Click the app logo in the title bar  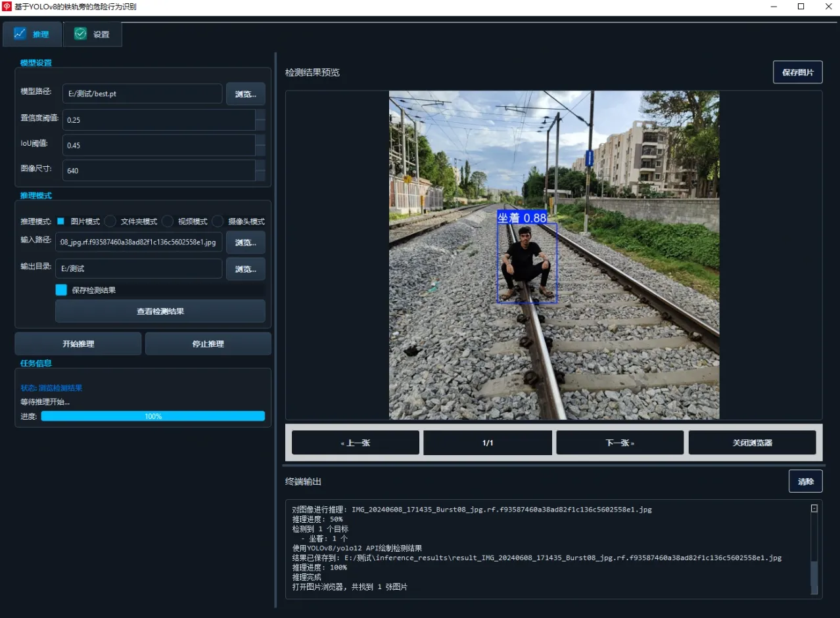(7, 7)
